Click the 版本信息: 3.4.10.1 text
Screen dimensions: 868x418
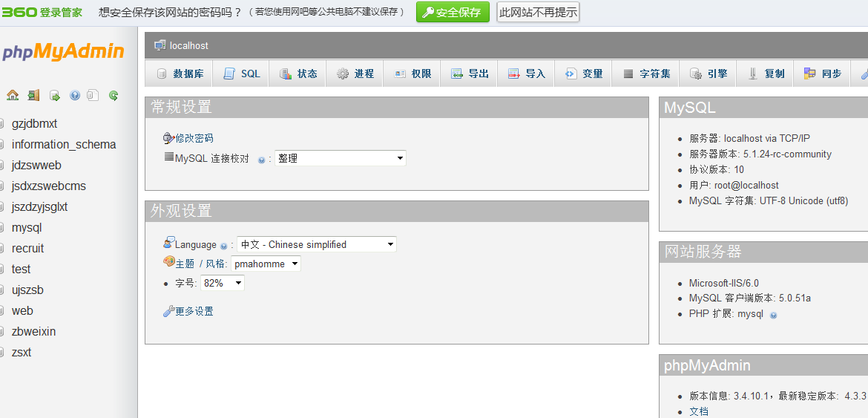click(730, 396)
